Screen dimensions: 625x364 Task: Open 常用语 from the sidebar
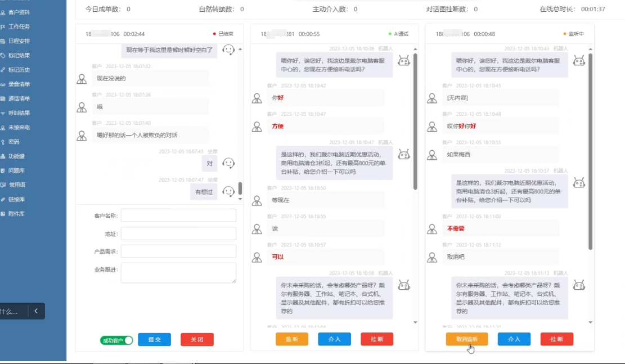[x=17, y=185]
